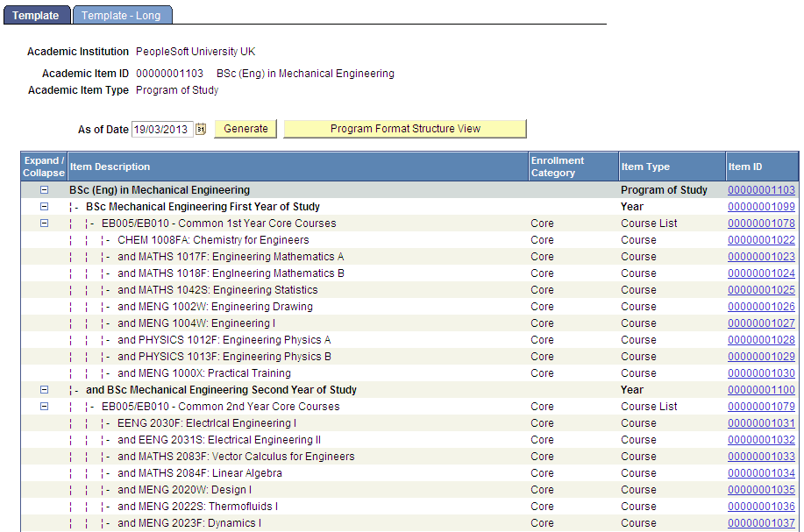804x532 pixels.
Task: Open item ID 00000001027 link
Action: 761,323
